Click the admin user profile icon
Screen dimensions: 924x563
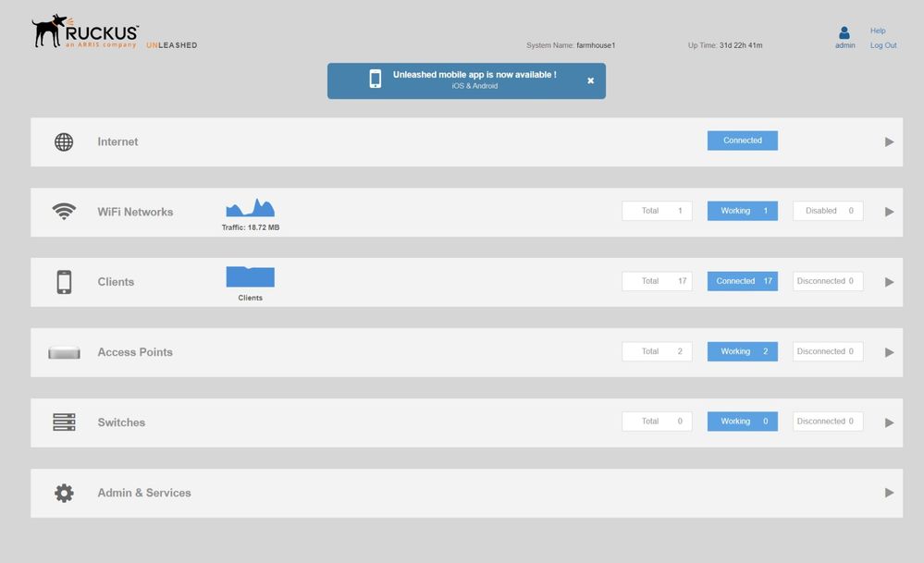point(844,32)
